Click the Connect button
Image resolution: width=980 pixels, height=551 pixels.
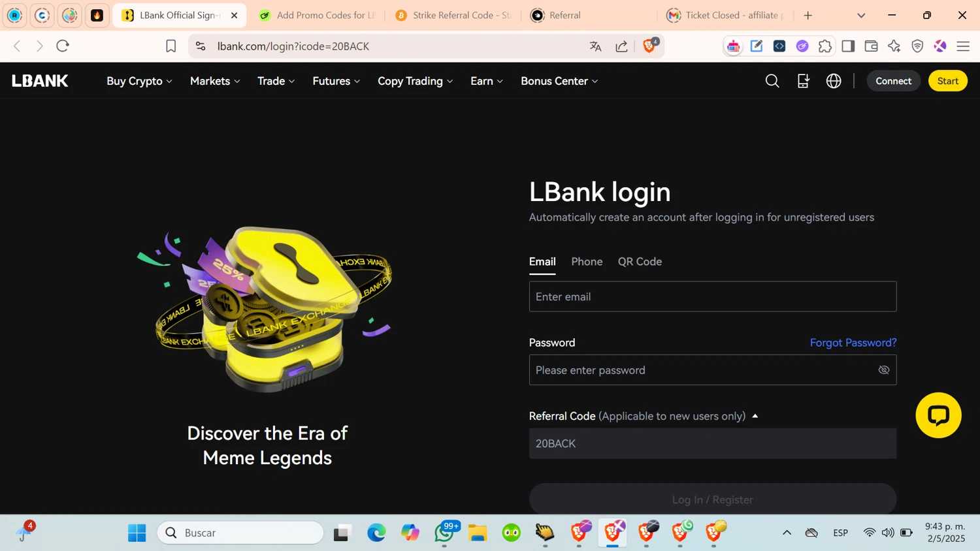[893, 81]
